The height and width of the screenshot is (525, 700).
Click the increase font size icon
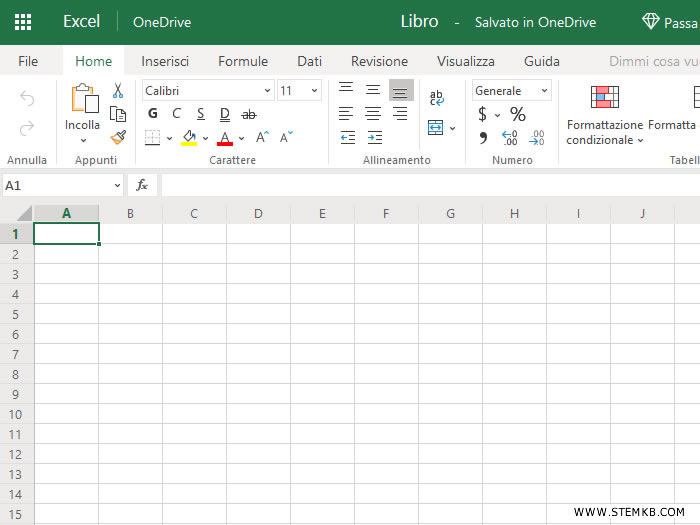point(262,138)
